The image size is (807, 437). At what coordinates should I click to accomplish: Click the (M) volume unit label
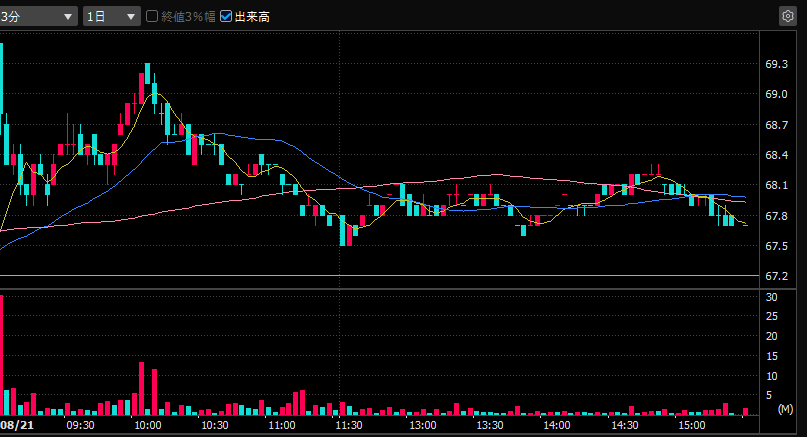(785, 409)
